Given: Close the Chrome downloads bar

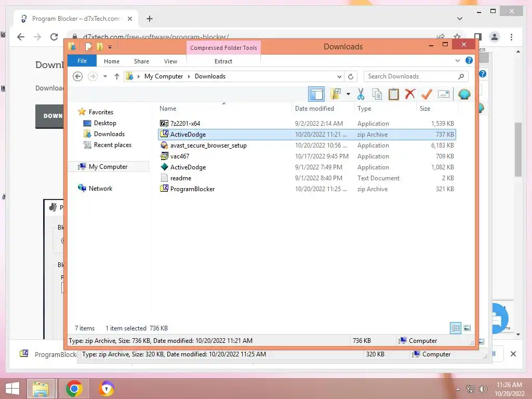Looking at the screenshot, I should tap(513, 354).
